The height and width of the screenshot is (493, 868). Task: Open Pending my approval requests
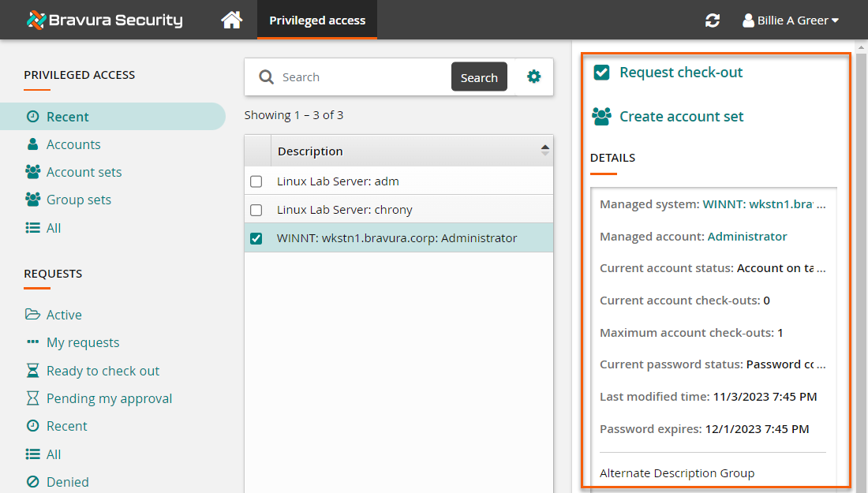click(109, 398)
